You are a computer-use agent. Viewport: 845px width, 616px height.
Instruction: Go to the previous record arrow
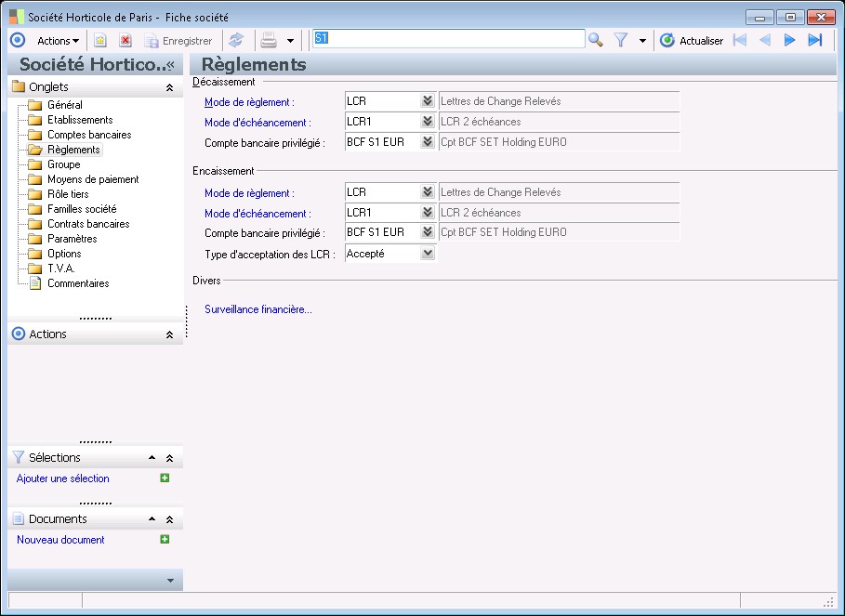click(765, 40)
